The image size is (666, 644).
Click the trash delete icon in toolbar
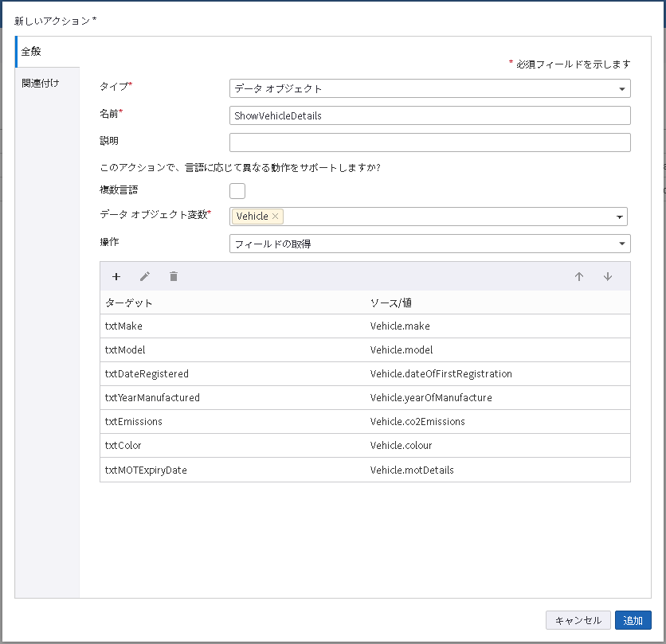tap(174, 277)
